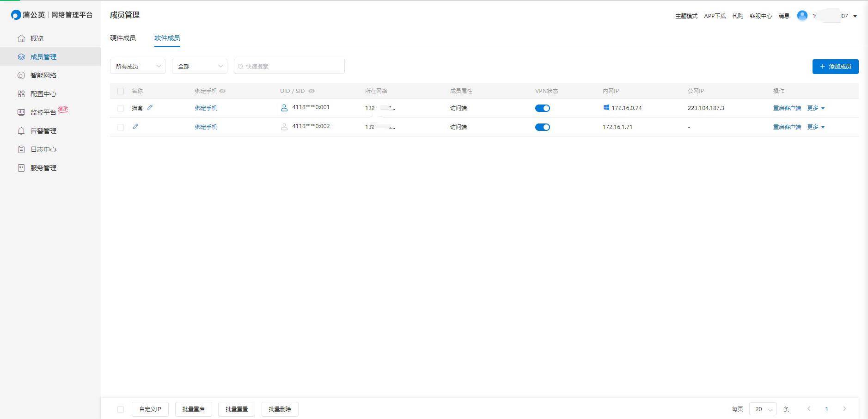The height and width of the screenshot is (419, 868).
Task: Click 内网IP column header
Action: 611,91
